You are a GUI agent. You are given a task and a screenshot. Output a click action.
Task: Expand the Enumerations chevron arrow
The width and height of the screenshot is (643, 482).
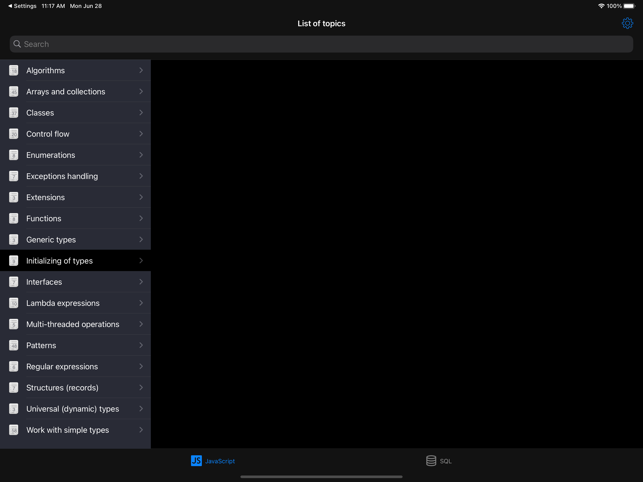click(x=141, y=155)
